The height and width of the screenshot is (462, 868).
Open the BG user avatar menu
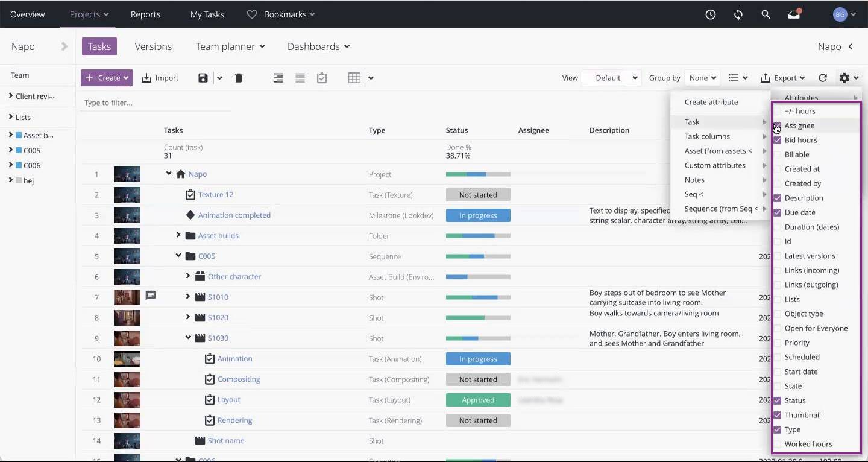(x=844, y=14)
